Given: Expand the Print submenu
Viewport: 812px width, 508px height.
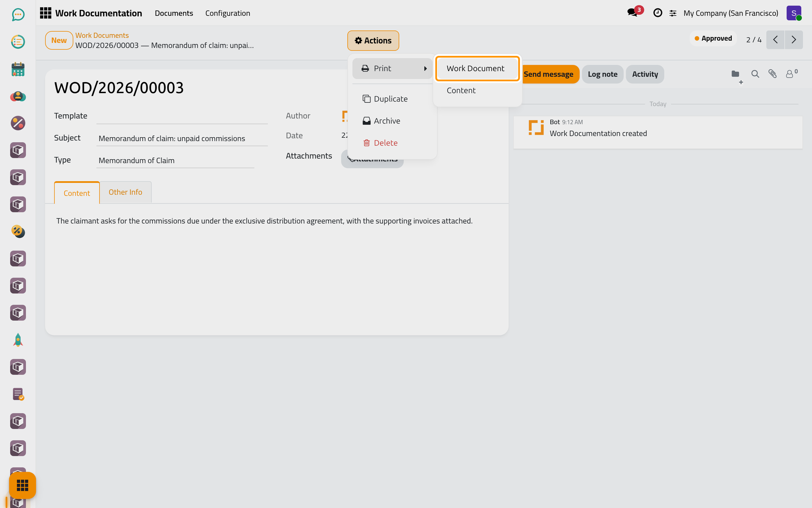Looking at the screenshot, I should 392,69.
